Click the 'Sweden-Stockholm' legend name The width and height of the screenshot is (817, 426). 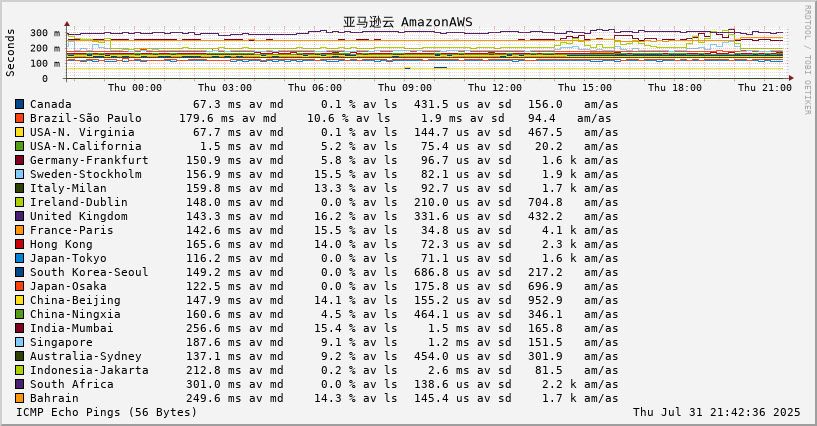(x=85, y=174)
